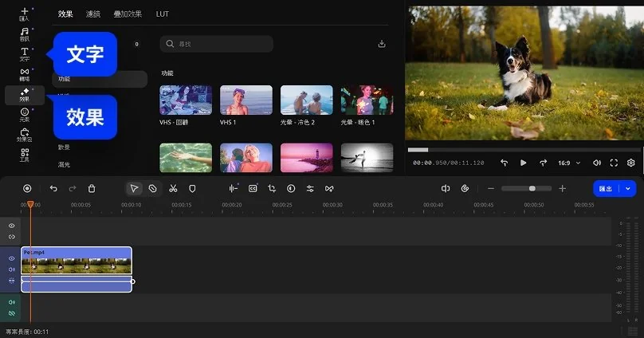Image resolution: width=644 pixels, height=338 pixels.
Task: Mute the green audio track
Action: click(x=12, y=302)
